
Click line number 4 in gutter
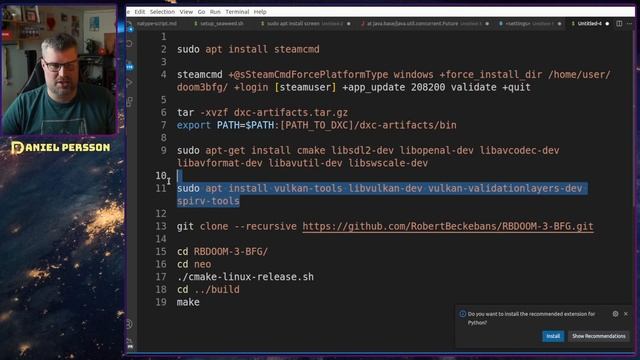coord(163,75)
